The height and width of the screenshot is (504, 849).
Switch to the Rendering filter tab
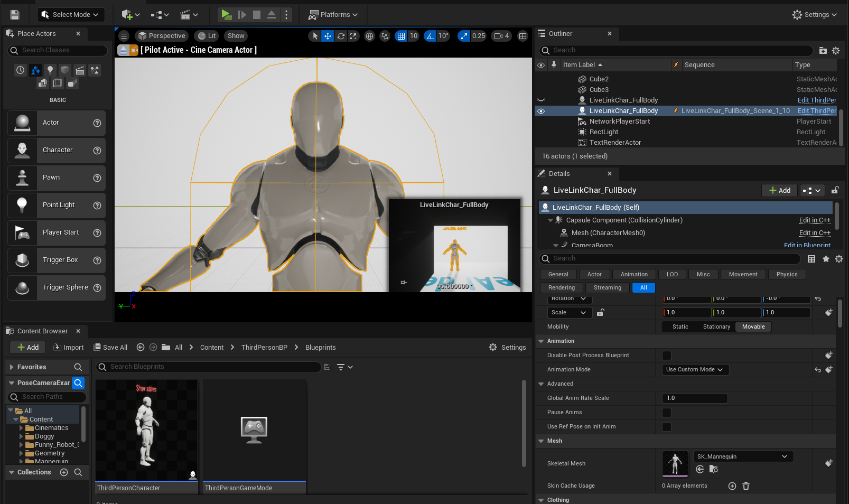[561, 288]
